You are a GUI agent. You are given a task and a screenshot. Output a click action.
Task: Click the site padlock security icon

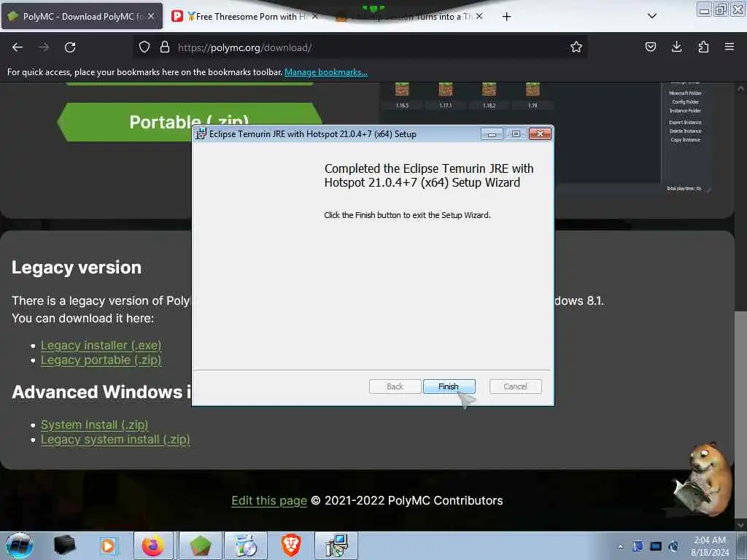[x=165, y=47]
